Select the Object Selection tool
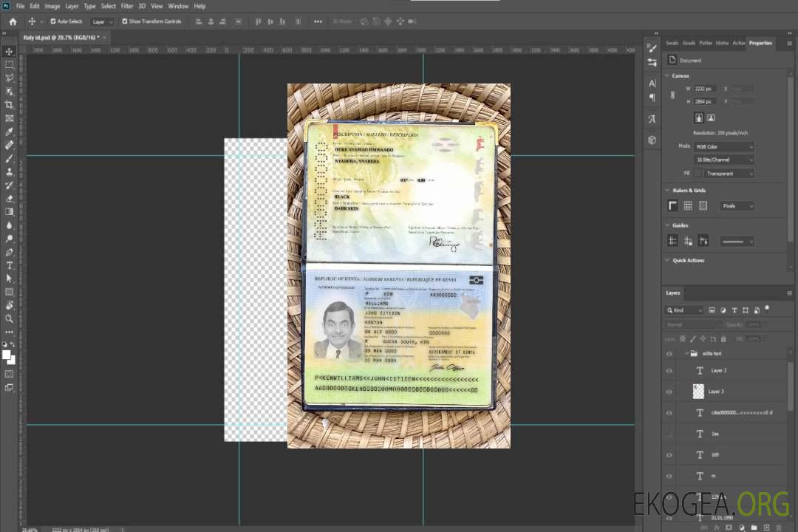Viewport: 798px width, 532px height. [9, 91]
